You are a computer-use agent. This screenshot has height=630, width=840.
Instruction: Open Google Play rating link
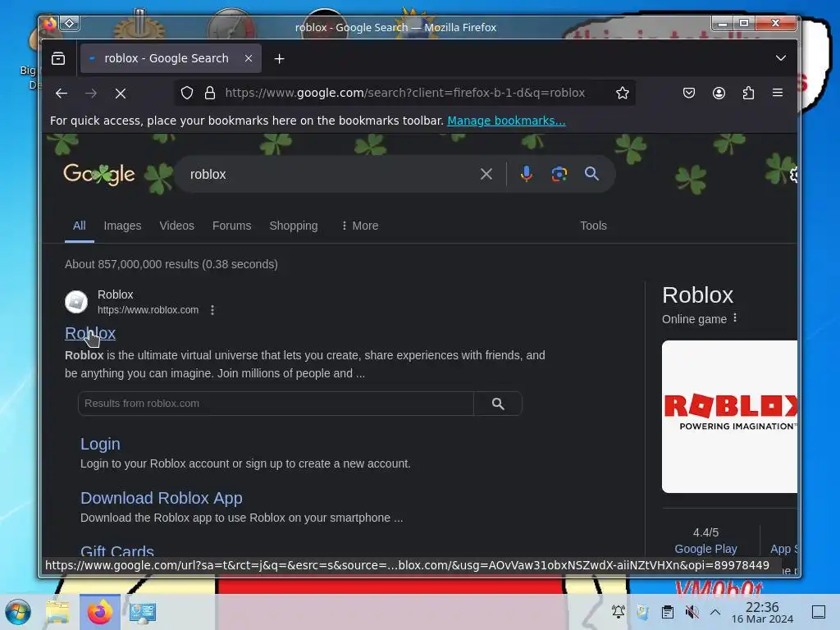click(705, 549)
